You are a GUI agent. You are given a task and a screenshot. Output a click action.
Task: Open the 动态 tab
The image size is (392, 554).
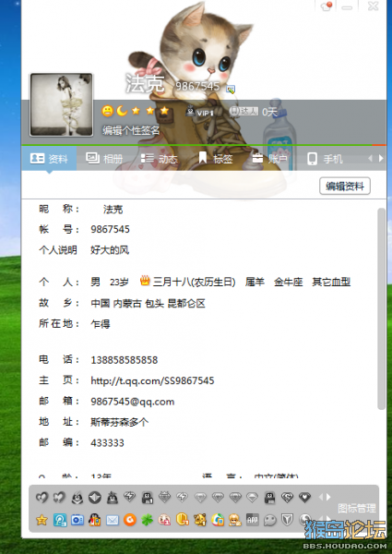160,159
